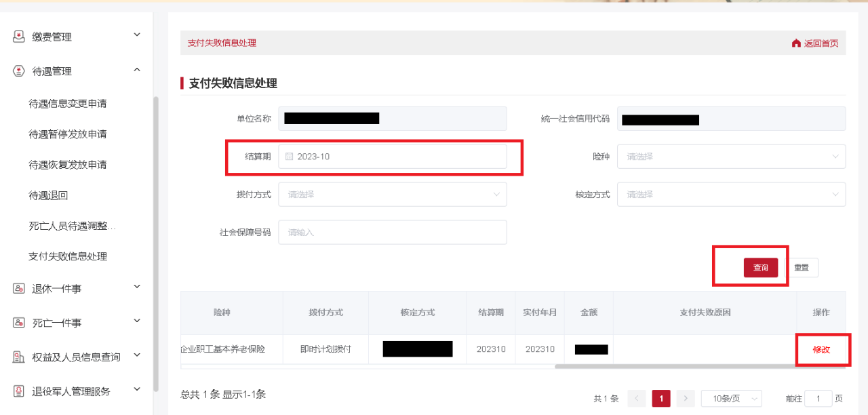Open the 险种 dropdown

click(730, 157)
